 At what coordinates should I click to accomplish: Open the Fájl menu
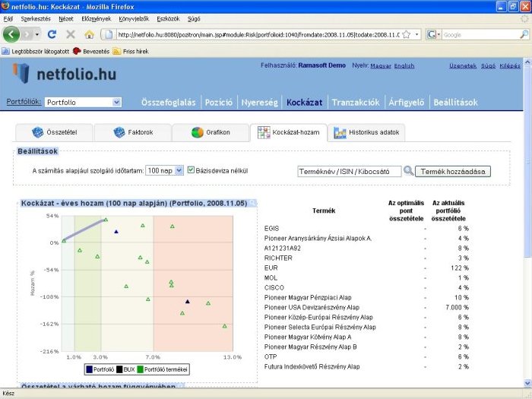(x=8, y=19)
